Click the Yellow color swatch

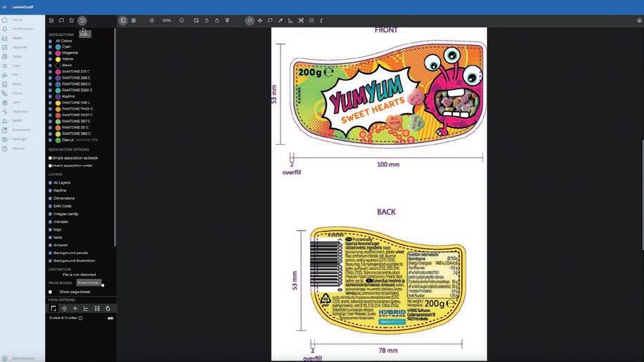click(x=58, y=59)
